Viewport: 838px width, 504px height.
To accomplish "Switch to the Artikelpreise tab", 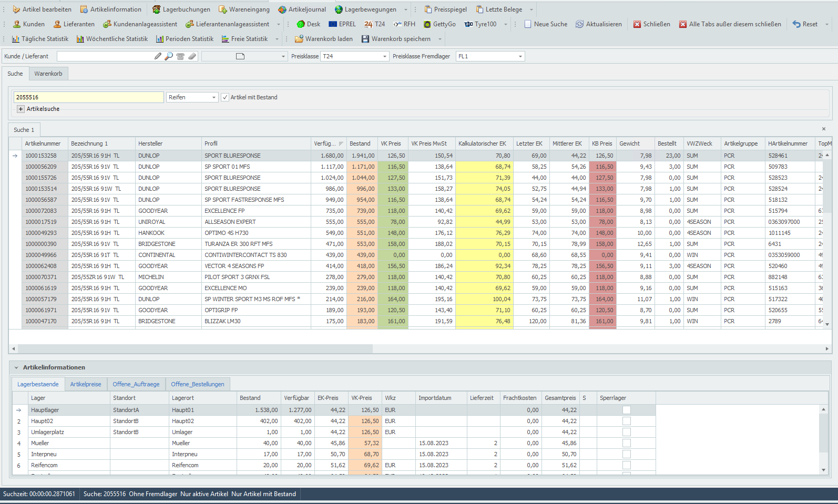I will click(x=86, y=384).
